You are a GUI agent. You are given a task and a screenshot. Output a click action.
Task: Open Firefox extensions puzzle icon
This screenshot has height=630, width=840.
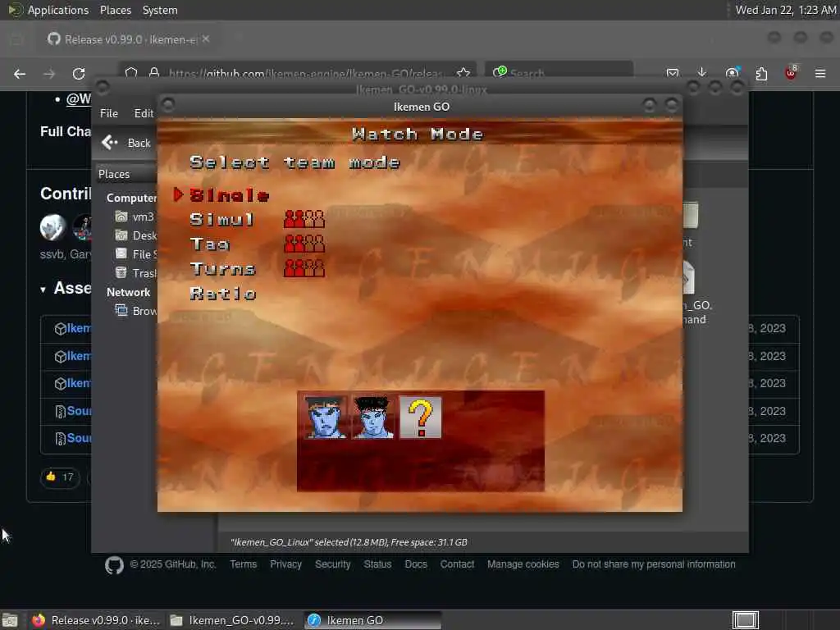[x=761, y=73]
